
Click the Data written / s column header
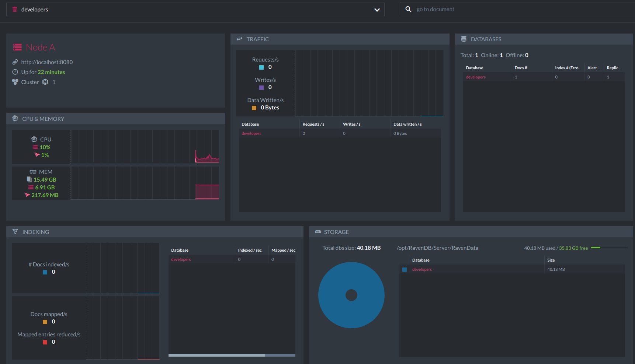coord(407,124)
